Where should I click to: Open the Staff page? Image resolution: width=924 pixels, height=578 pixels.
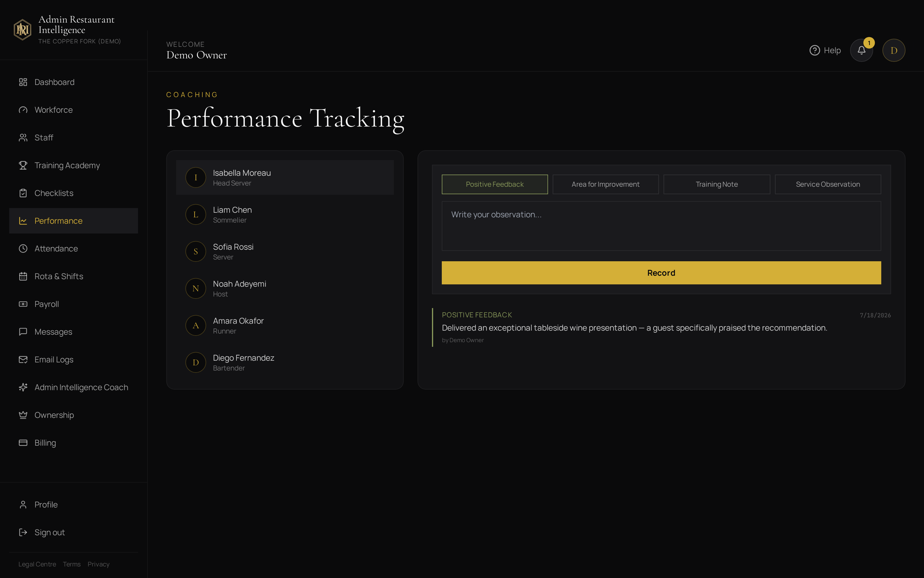(74, 138)
